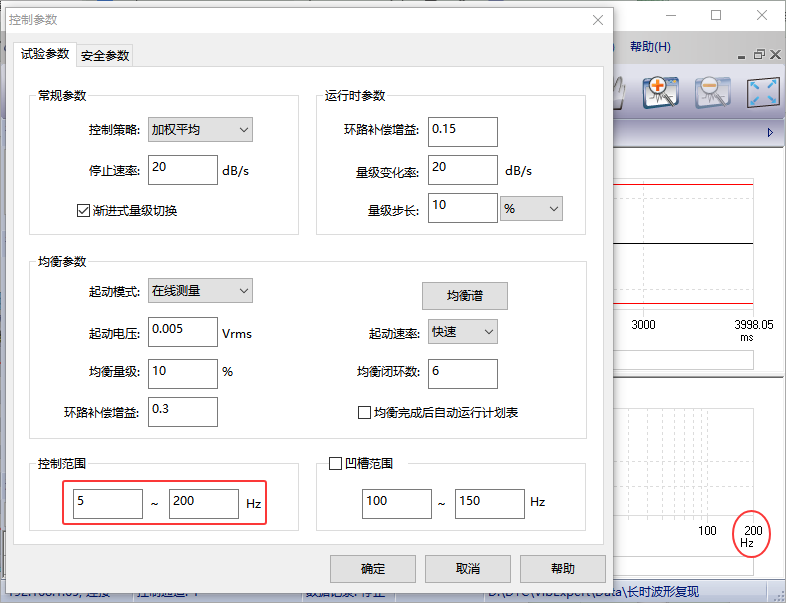Screen dimensions: 786x603
Task: Open the 起动模式 dropdown
Action: click(200, 290)
